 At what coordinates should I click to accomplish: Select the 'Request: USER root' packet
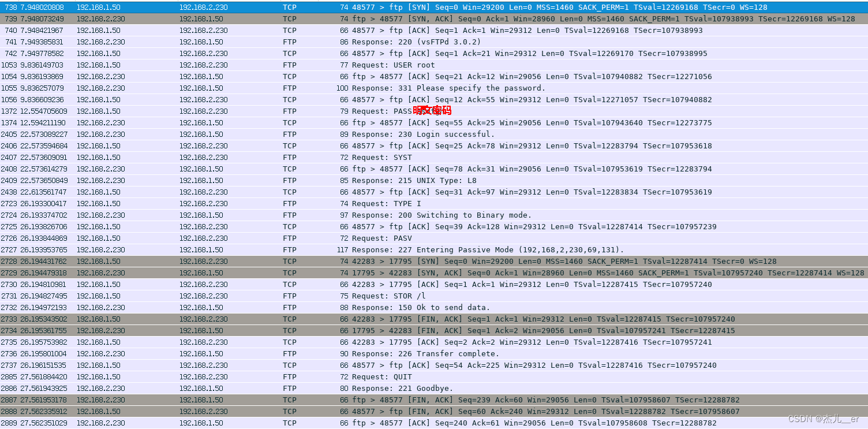(434, 65)
